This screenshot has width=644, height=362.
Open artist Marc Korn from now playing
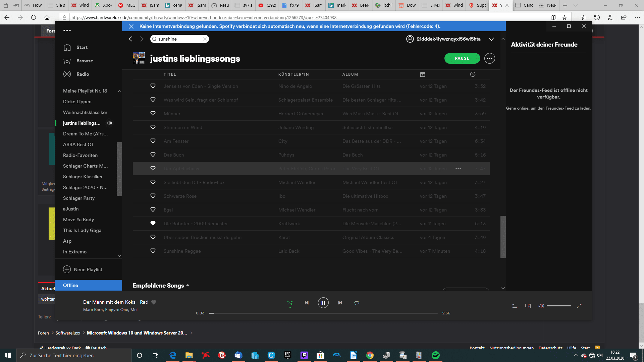93,310
